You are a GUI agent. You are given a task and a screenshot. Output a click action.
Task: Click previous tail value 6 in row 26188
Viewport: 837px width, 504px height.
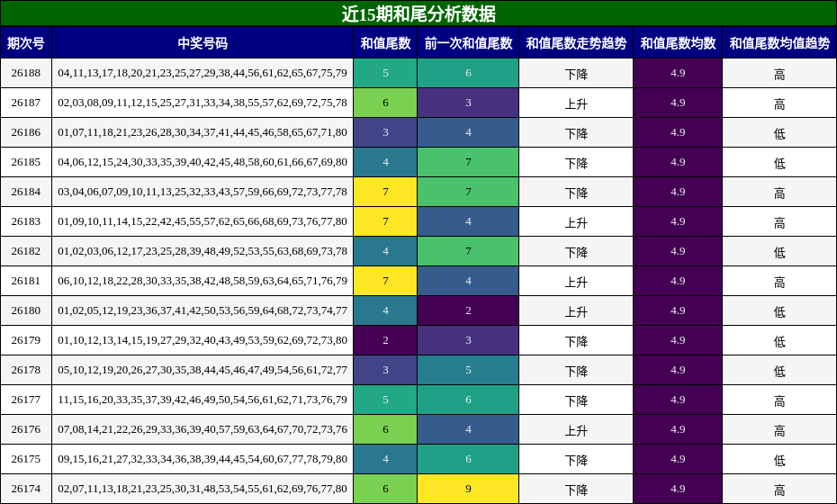[468, 73]
